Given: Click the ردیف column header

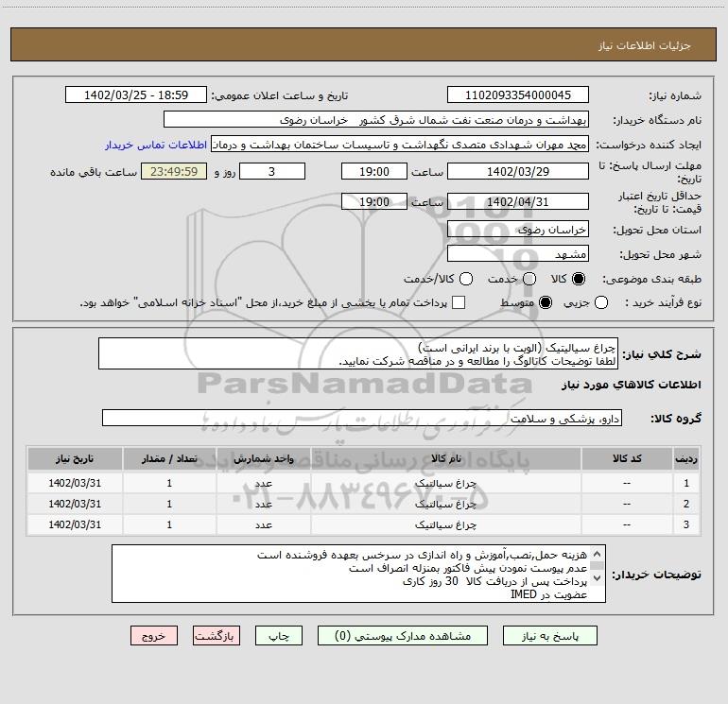Looking at the screenshot, I should [686, 458].
